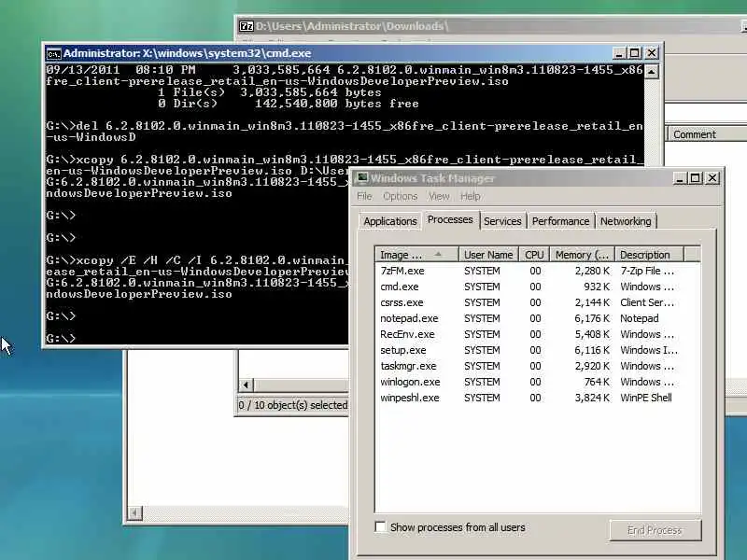The image size is (747, 560).
Task: Maximize the cmd.exe window
Action: tap(635, 53)
